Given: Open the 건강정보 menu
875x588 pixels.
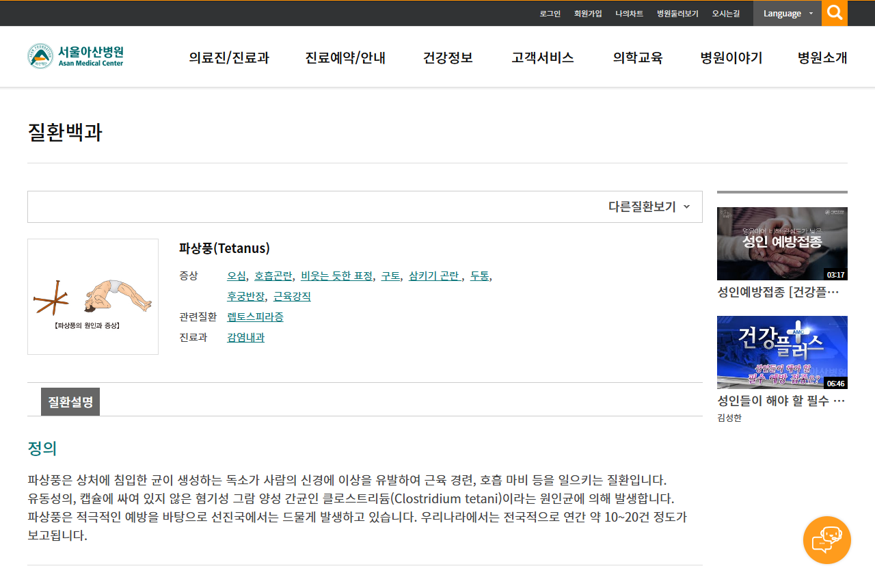Looking at the screenshot, I should [448, 57].
